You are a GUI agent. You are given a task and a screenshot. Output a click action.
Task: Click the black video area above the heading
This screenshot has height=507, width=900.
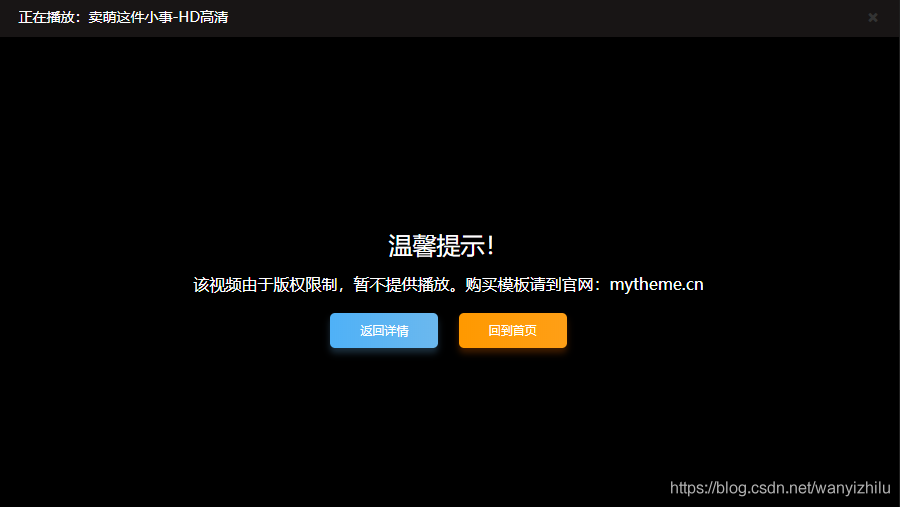[450, 130]
